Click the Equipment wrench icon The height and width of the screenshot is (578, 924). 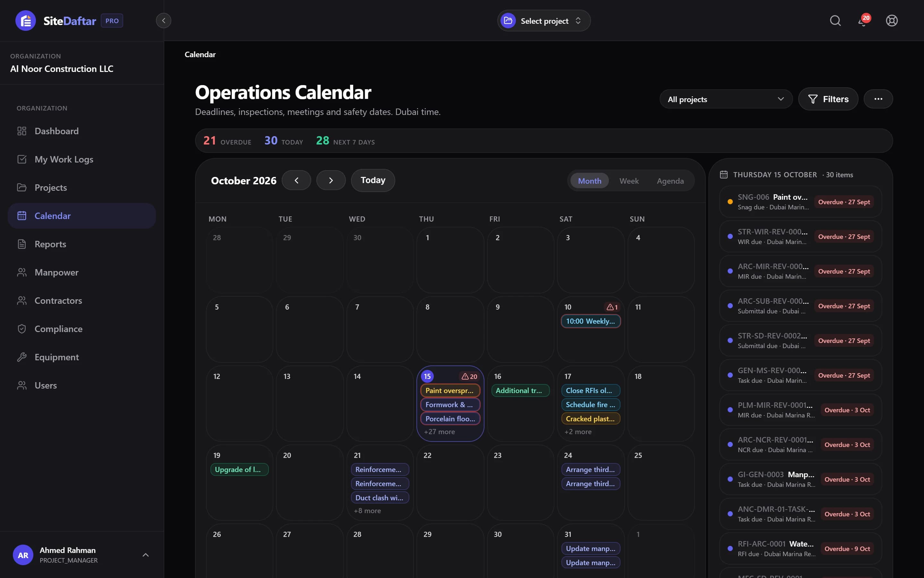click(22, 357)
